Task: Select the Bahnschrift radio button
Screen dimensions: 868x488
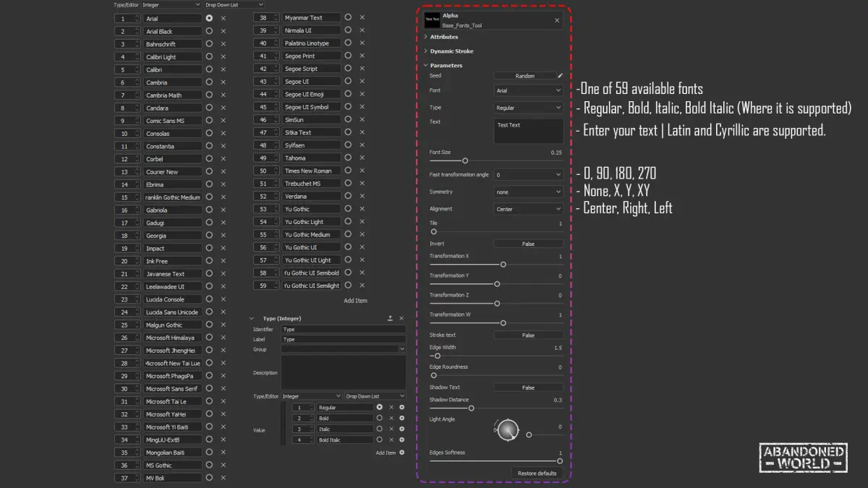Action: click(x=209, y=43)
